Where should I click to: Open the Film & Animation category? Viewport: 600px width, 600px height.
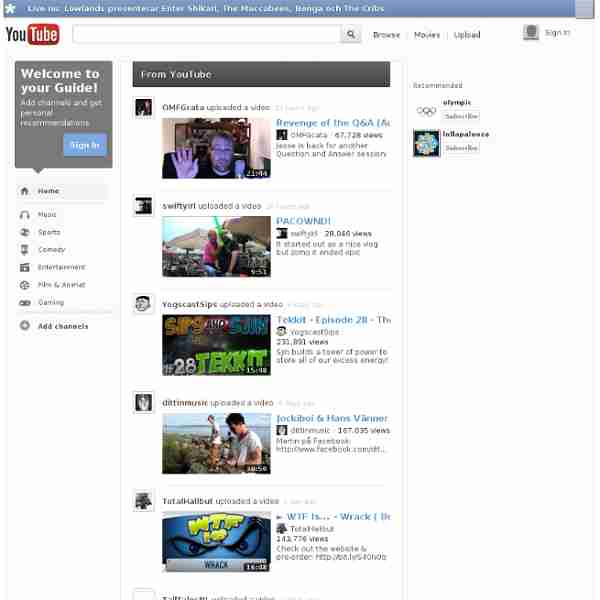point(61,285)
